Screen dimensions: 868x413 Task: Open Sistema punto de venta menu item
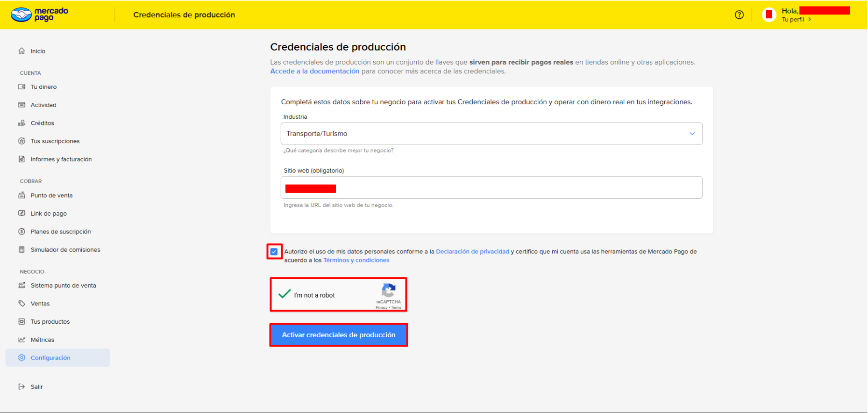63,285
